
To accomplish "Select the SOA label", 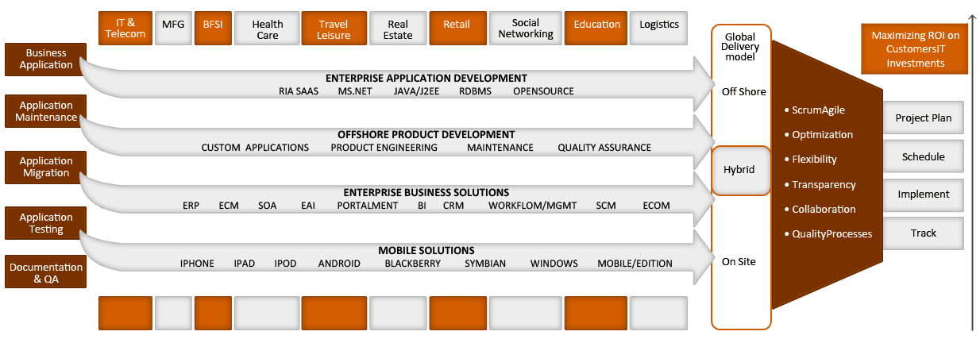I will pyautogui.click(x=268, y=206).
